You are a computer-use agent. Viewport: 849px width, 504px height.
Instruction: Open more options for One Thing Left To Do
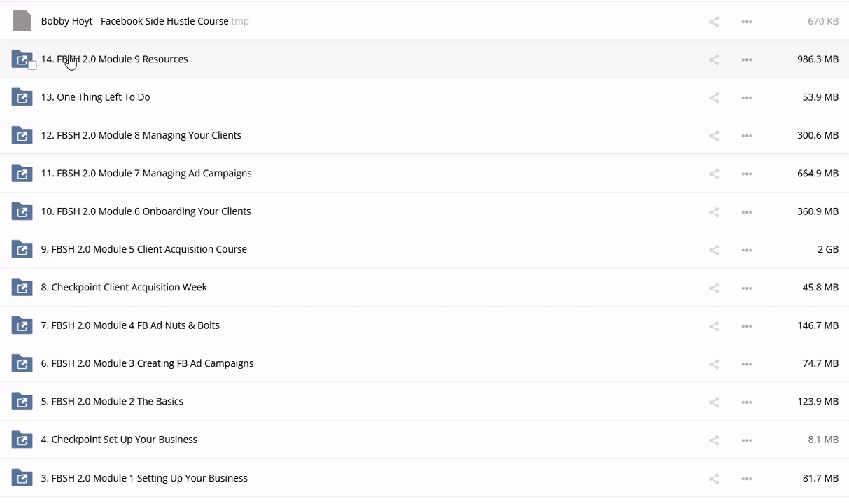(747, 98)
